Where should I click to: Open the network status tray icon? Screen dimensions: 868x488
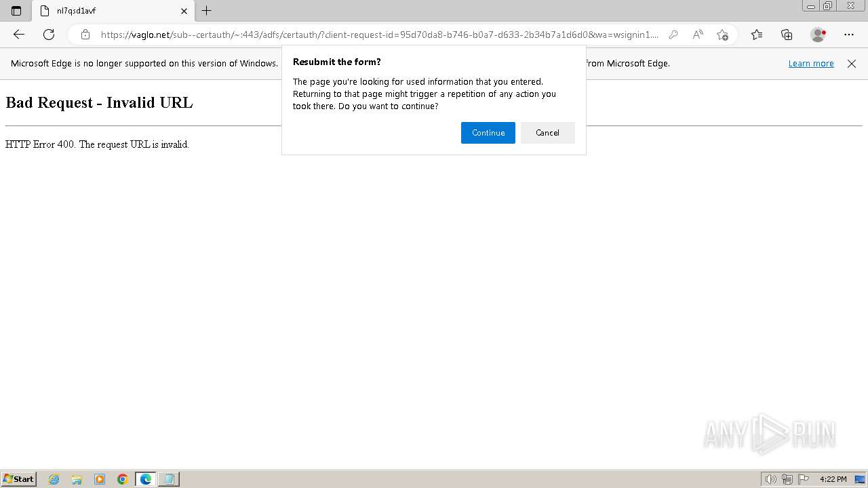tap(787, 479)
